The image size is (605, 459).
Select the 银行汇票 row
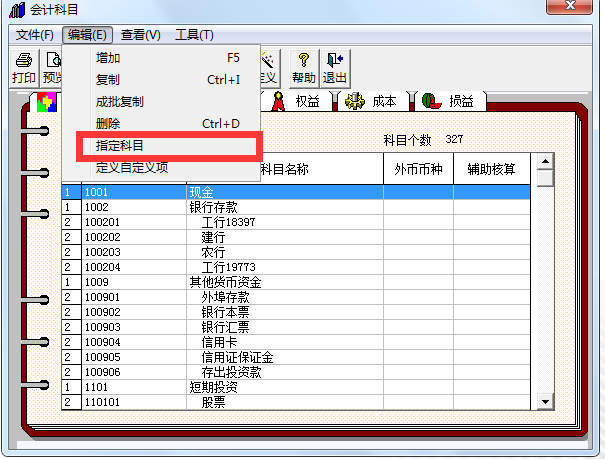click(296, 327)
